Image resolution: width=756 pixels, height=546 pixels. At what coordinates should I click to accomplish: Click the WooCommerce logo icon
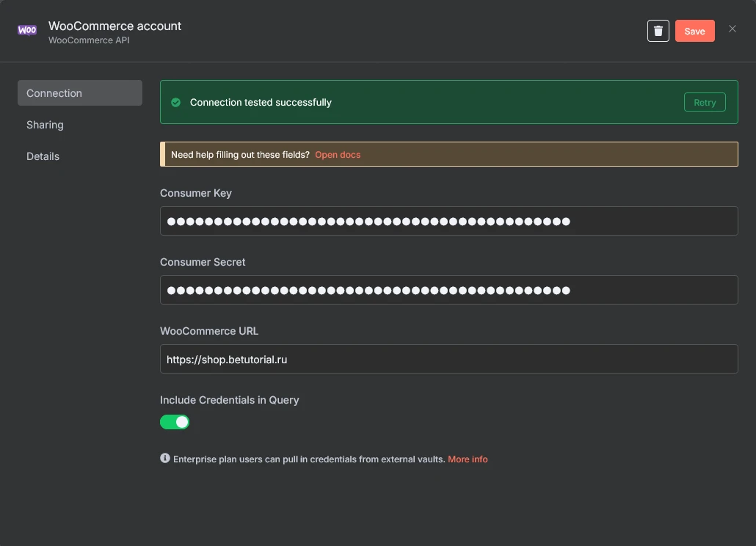click(x=27, y=31)
